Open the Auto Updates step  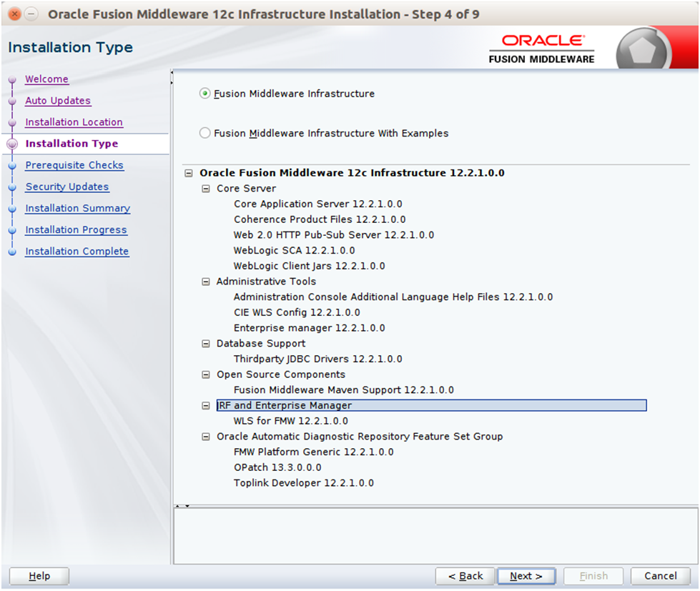(x=58, y=100)
